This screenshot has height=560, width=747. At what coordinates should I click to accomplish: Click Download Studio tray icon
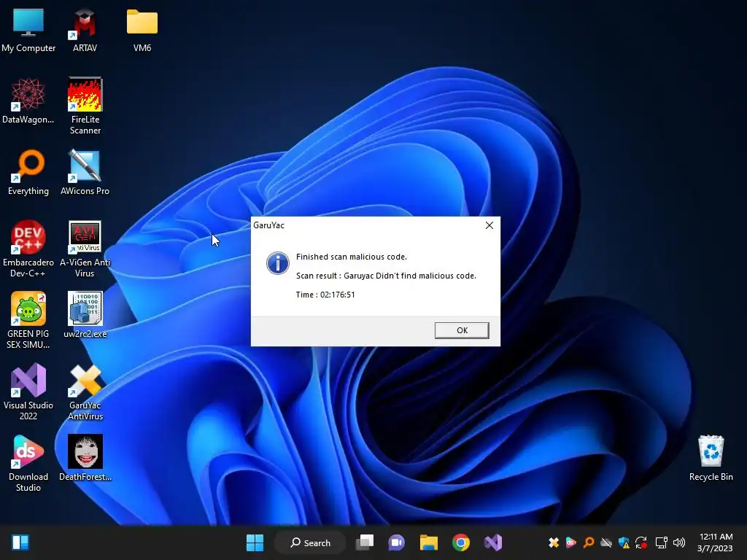pyautogui.click(x=570, y=542)
